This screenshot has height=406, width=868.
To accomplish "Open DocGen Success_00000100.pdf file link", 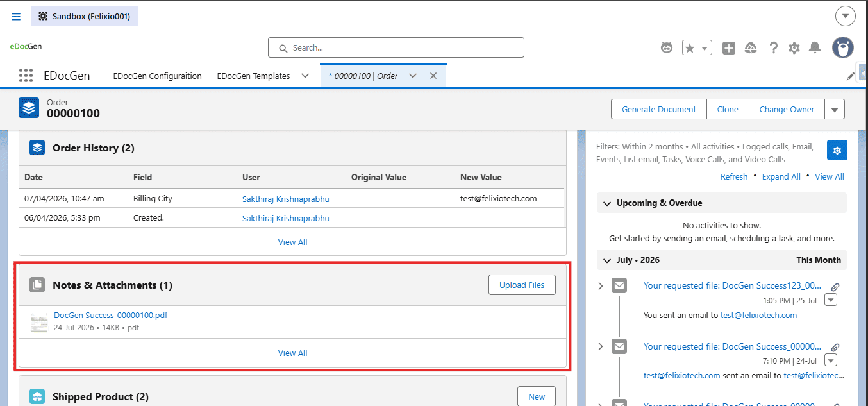I will click(111, 315).
